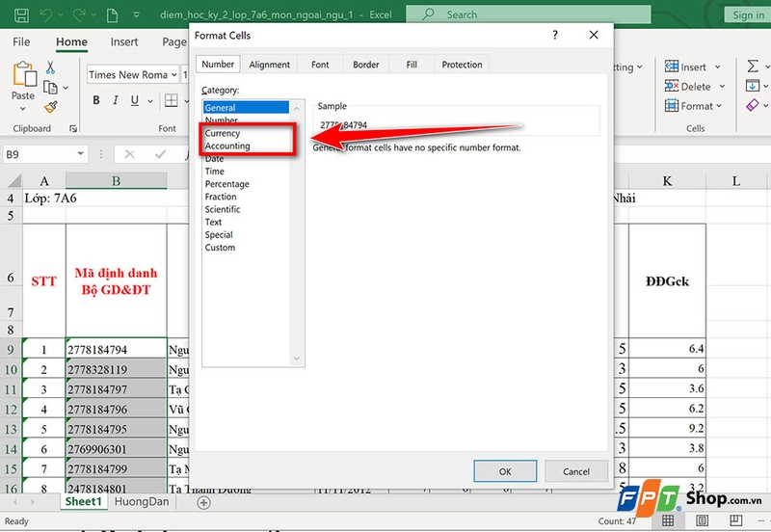Image resolution: width=771 pixels, height=532 pixels.
Task: Toggle Underline formatting
Action: coord(135,100)
